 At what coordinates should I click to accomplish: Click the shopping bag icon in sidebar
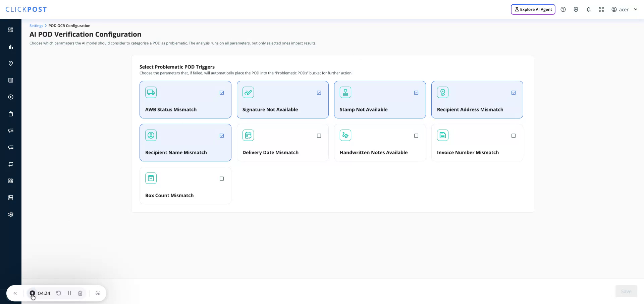point(11,114)
